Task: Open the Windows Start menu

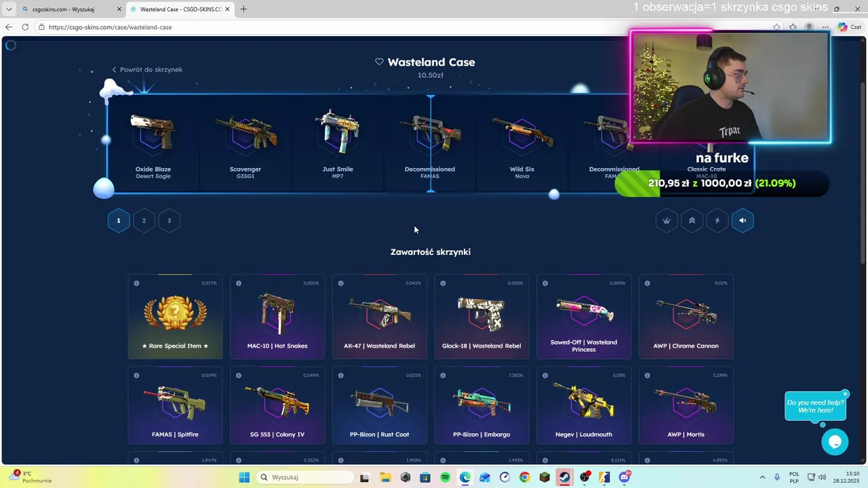Action: tap(244, 477)
